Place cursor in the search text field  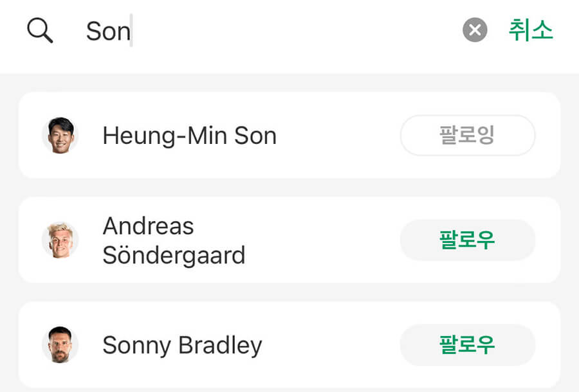[x=193, y=31]
